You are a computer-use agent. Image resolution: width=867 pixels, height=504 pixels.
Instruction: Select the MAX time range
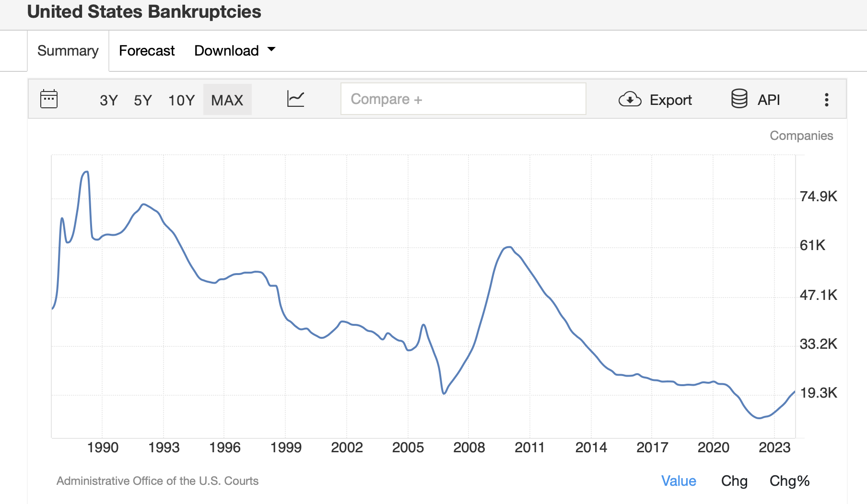click(x=227, y=100)
